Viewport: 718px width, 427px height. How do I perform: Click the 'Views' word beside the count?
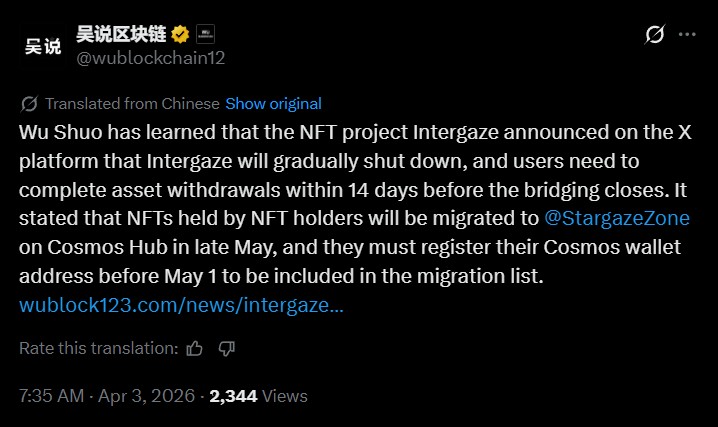[x=284, y=396]
